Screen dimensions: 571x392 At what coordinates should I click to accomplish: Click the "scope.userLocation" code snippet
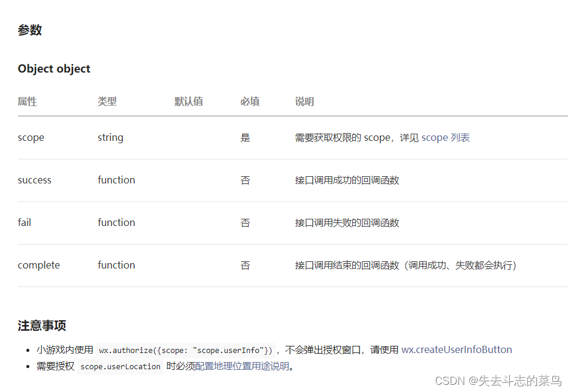(120, 366)
